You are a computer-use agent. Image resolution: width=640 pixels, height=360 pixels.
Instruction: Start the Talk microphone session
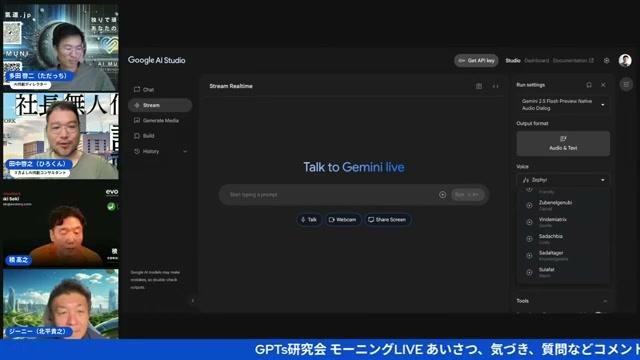point(309,220)
